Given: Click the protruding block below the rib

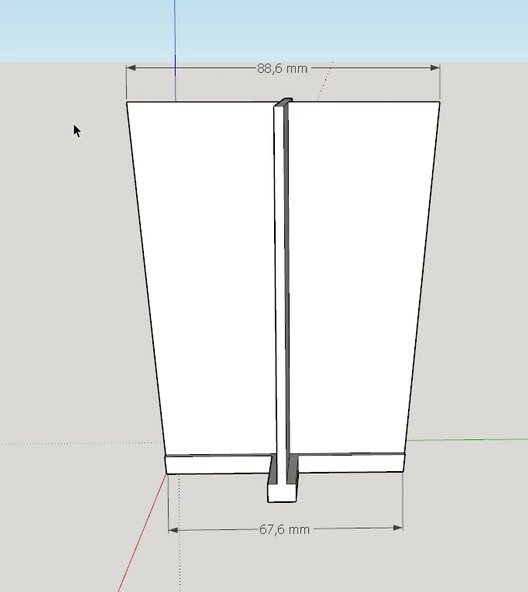Looking at the screenshot, I should [282, 493].
